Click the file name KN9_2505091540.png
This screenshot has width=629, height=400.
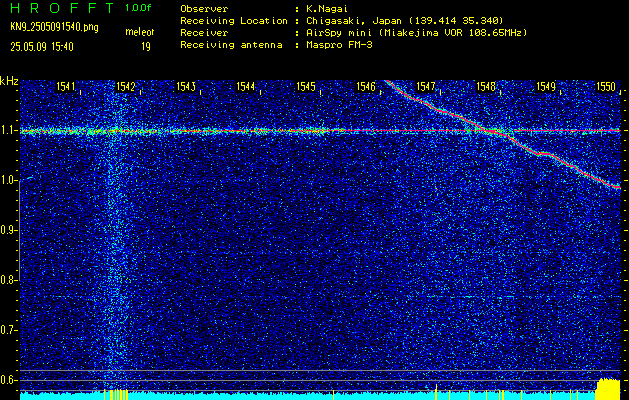54,27
